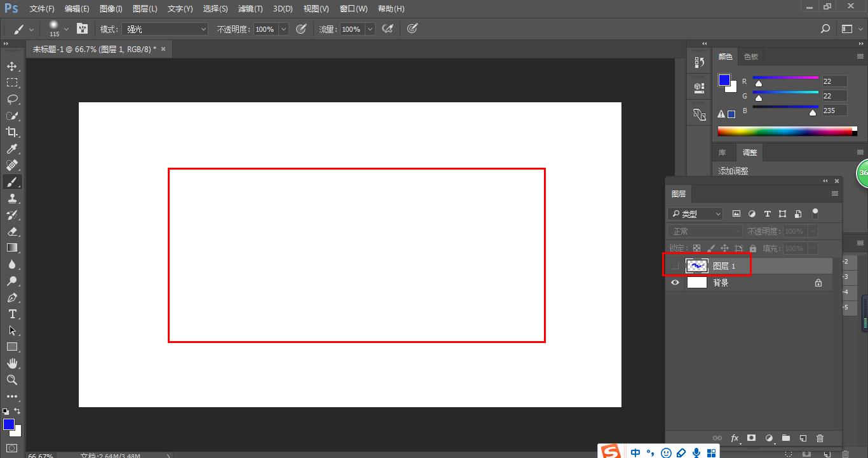Viewport: 868px width, 458px height.
Task: Click the 图层 1 layer thumbnail
Action: 697,266
